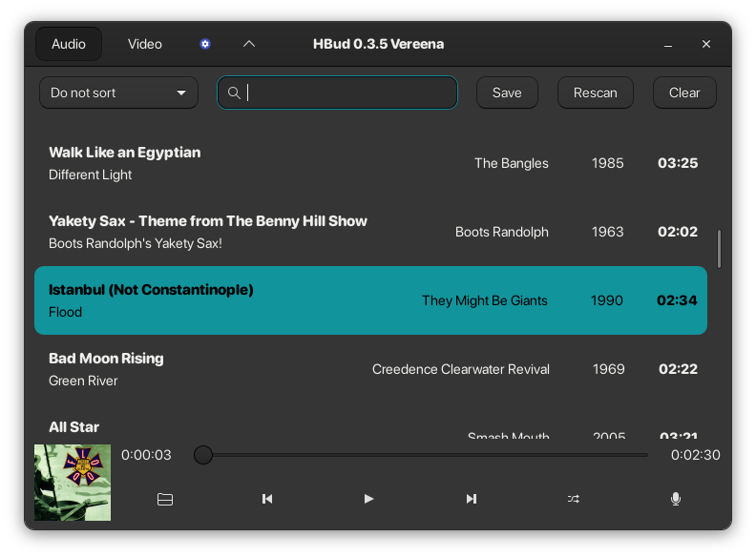
Task: Open folder icon in playback bar
Action: [165, 499]
